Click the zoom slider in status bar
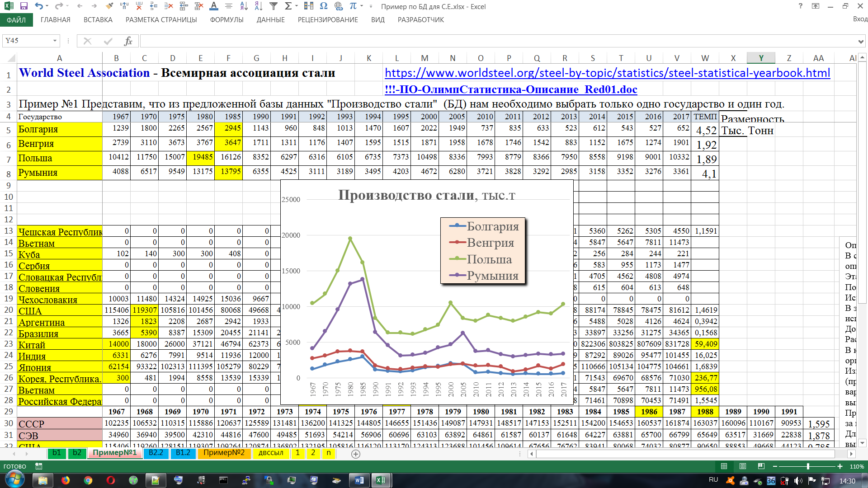Screen dimensions: 868x488 (x=808, y=466)
